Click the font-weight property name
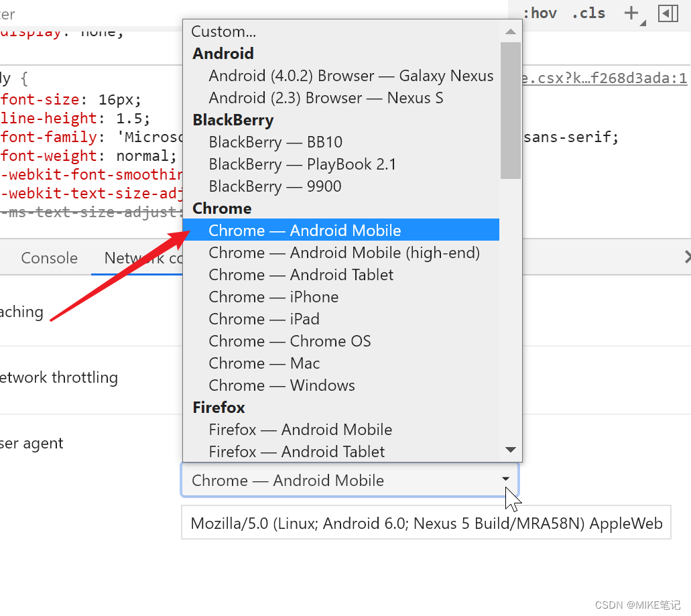 point(48,156)
